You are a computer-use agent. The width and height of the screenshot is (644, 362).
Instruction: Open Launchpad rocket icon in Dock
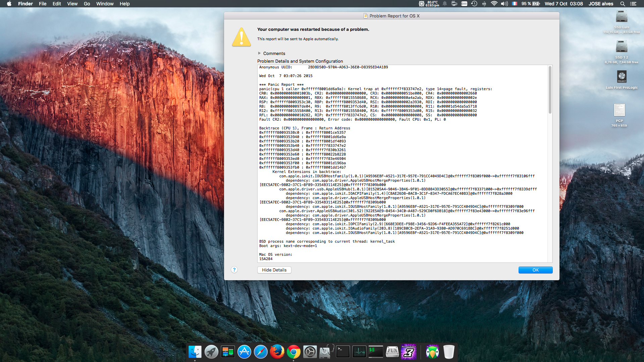[x=211, y=352]
